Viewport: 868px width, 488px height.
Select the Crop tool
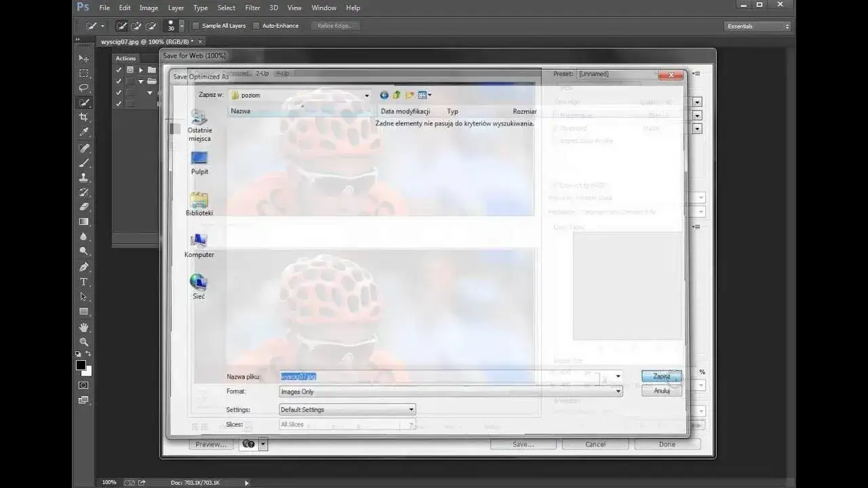click(83, 117)
